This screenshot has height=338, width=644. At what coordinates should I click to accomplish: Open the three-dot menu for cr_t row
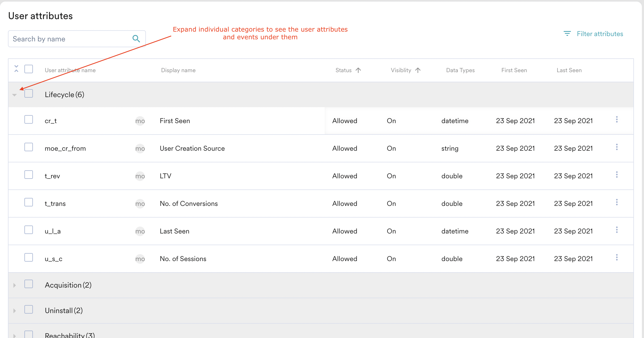pyautogui.click(x=617, y=120)
